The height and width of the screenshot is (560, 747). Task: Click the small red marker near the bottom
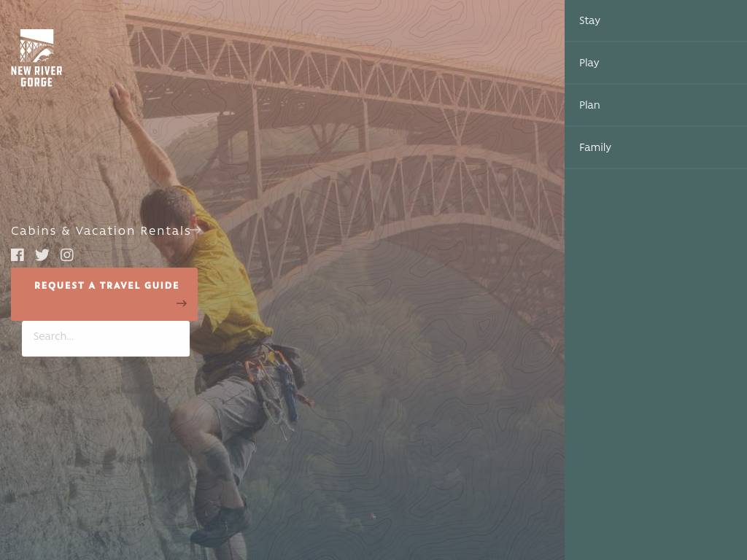click(x=373, y=516)
